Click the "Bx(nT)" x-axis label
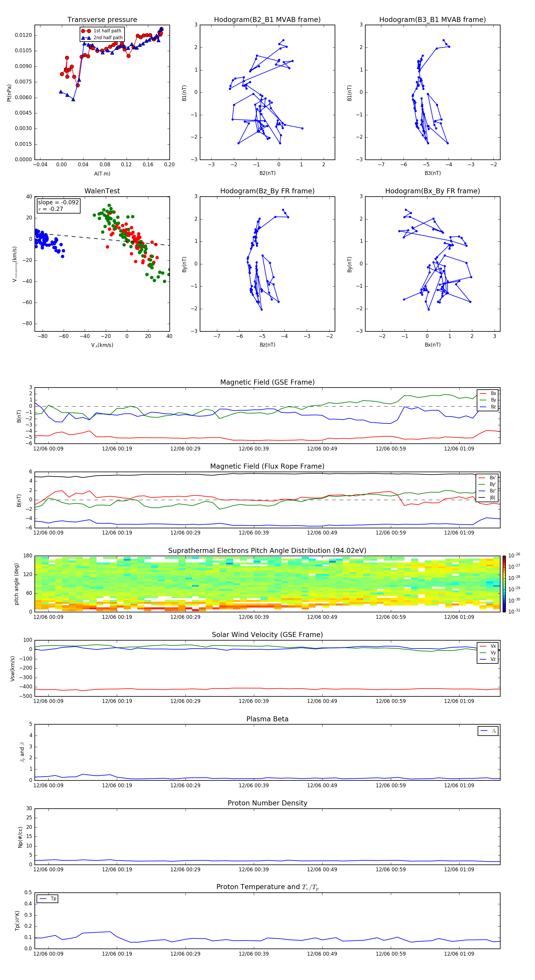This screenshot has width=535, height=980. (432, 345)
